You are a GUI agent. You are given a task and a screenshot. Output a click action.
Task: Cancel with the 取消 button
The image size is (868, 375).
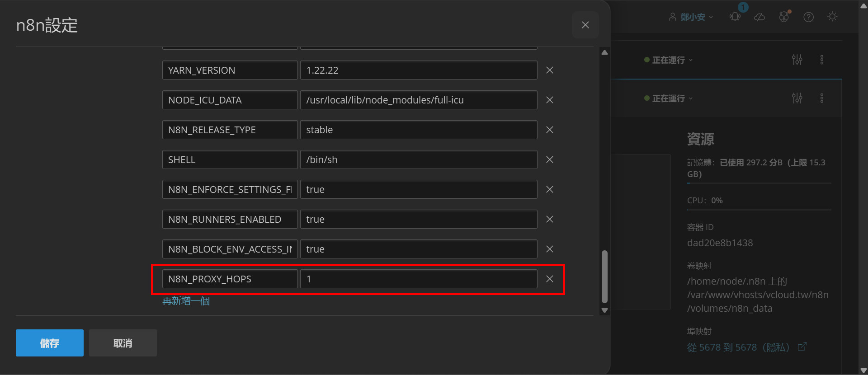pos(123,343)
